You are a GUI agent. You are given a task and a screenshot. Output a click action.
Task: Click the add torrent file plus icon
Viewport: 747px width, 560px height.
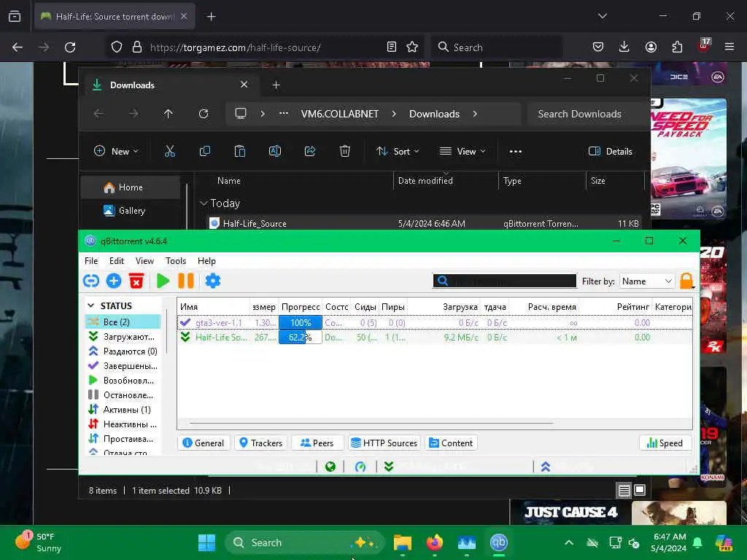113,281
